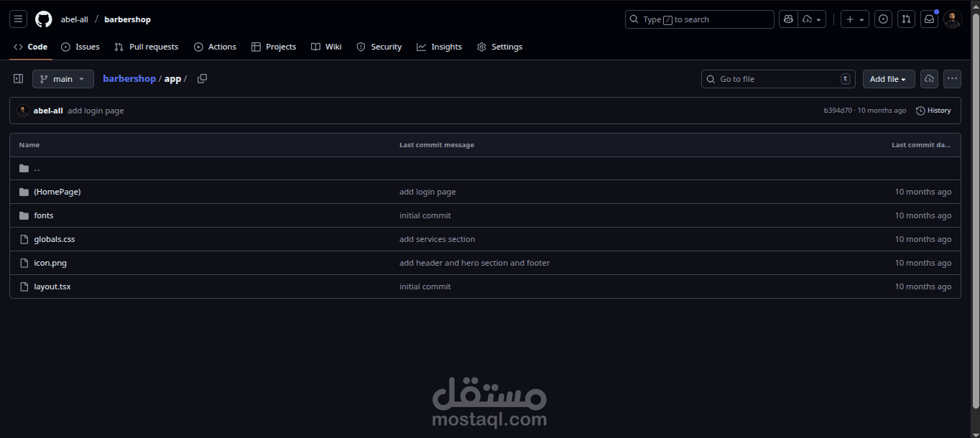Click the (HomePage) folder icon
Screen dimensions: 980x438
24,192
